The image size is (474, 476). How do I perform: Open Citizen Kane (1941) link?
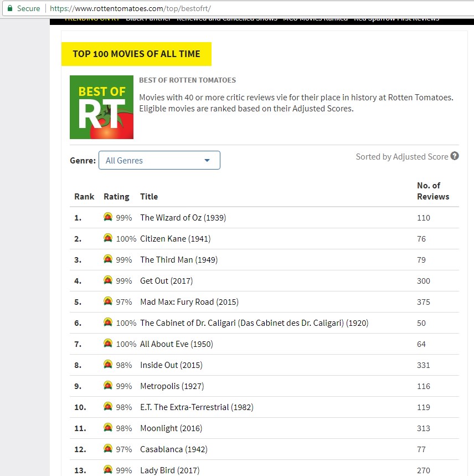[176, 239]
